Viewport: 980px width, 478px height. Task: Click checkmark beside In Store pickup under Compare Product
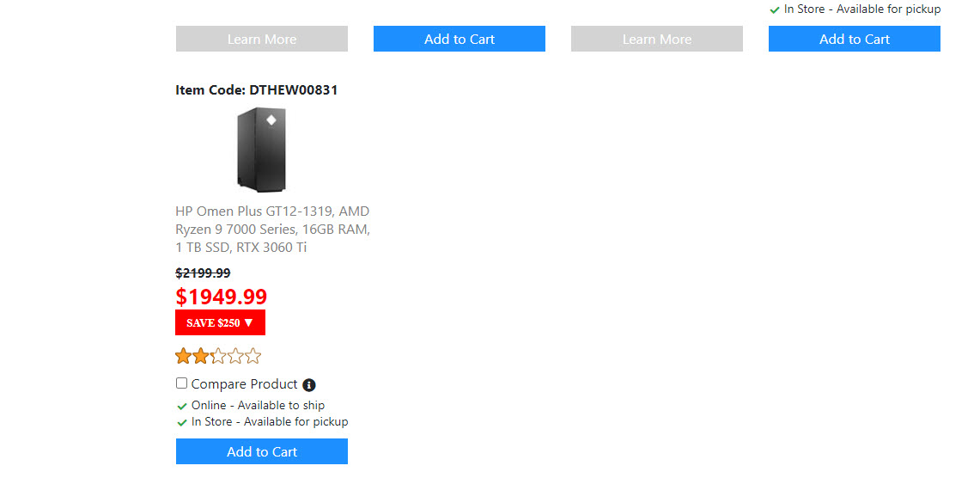182,422
